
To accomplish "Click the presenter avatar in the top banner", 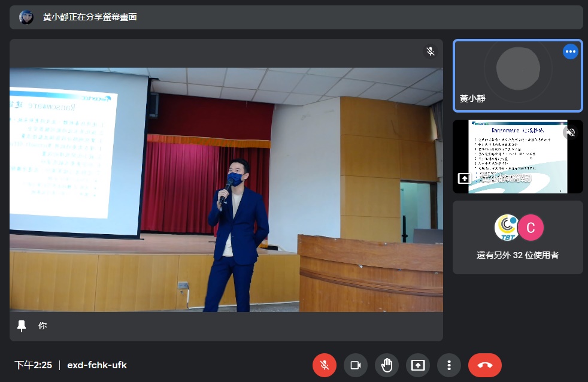I will pyautogui.click(x=26, y=17).
